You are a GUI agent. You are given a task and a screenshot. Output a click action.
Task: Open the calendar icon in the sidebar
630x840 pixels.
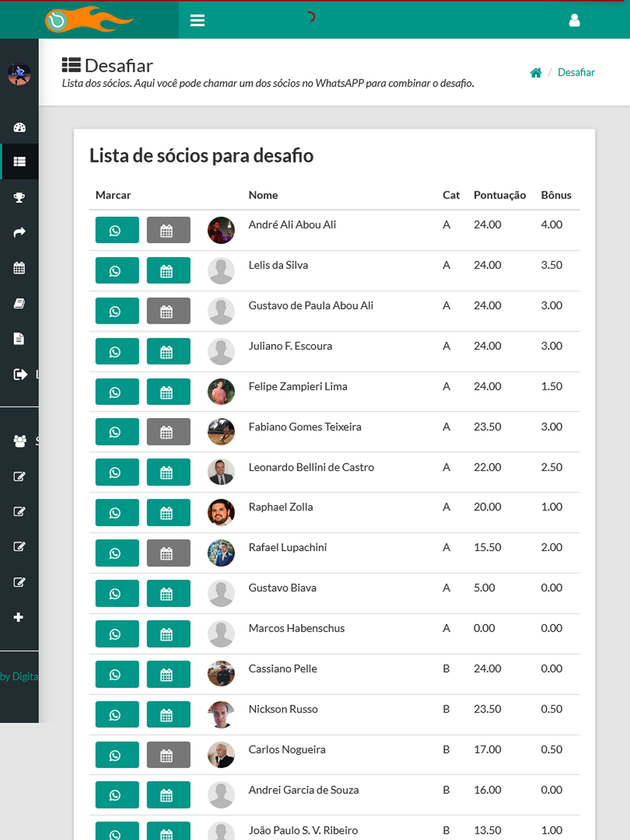pyautogui.click(x=19, y=268)
